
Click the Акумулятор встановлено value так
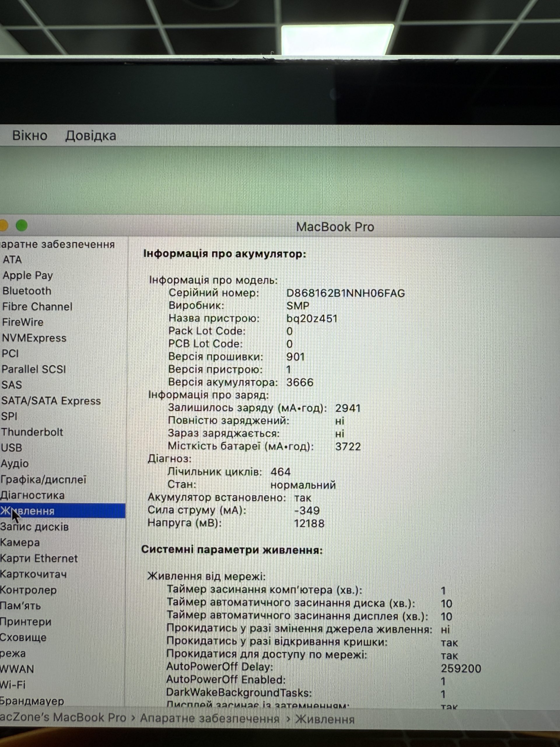click(303, 498)
